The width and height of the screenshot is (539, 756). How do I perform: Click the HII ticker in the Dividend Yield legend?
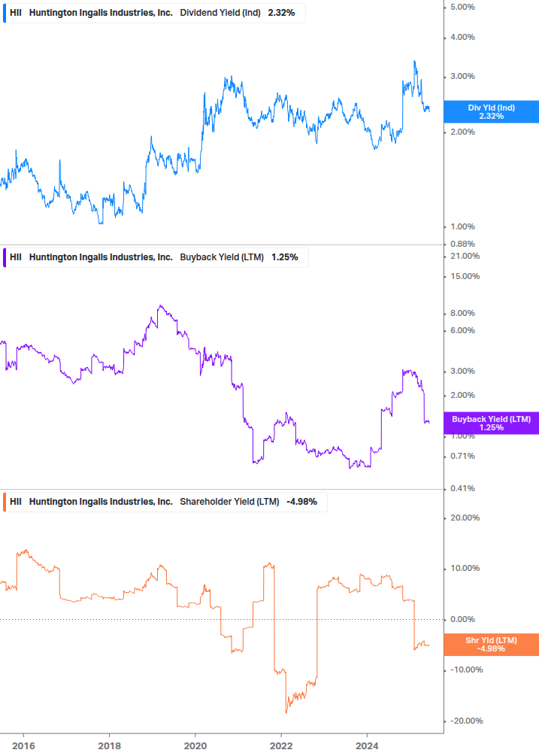coord(16,13)
